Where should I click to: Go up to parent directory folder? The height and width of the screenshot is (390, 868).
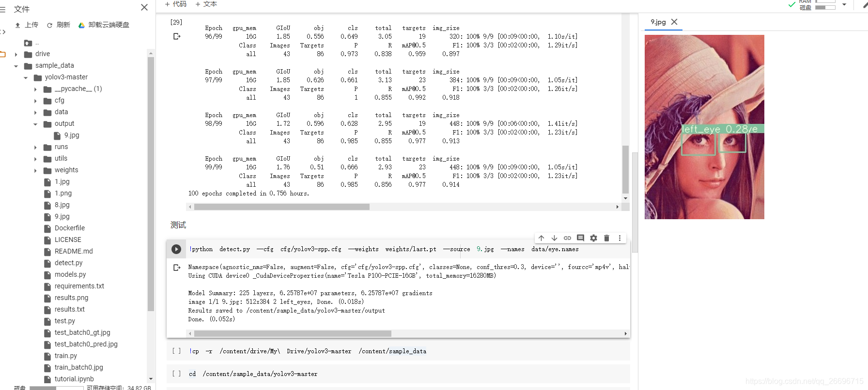[28, 43]
